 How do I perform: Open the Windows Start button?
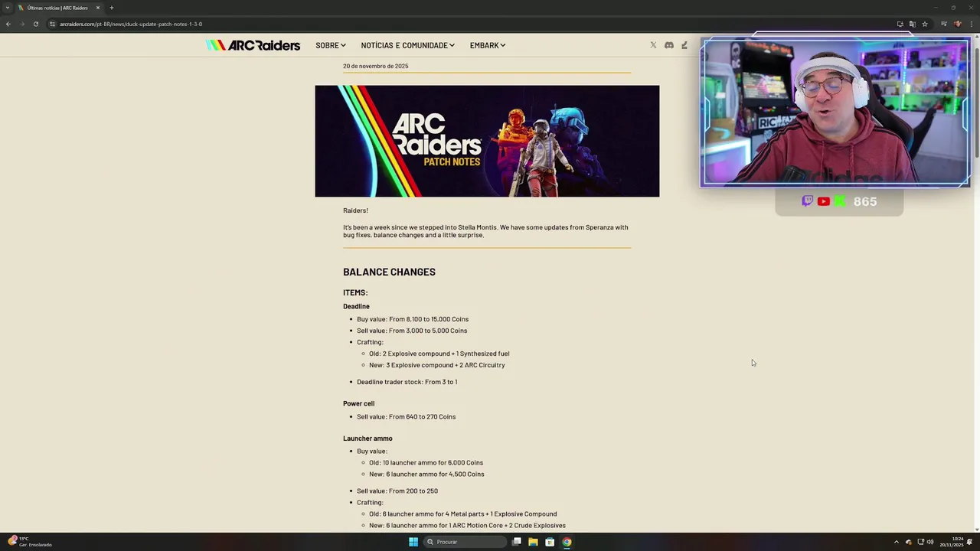tap(413, 542)
